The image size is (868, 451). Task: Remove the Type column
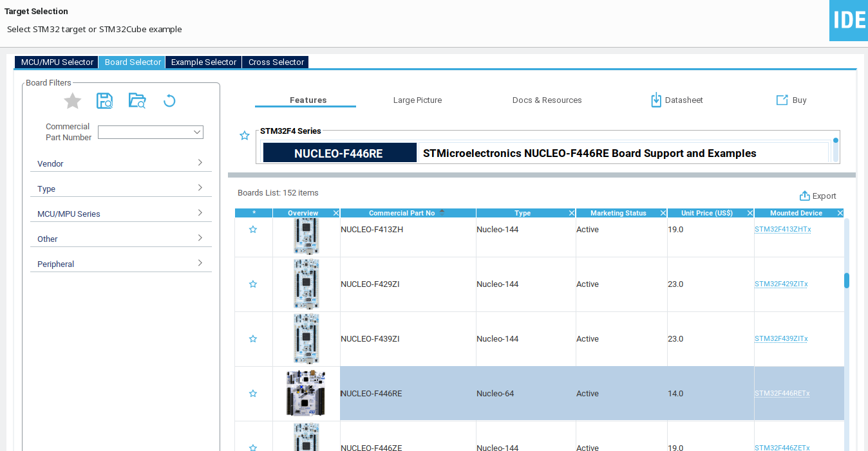tap(572, 213)
